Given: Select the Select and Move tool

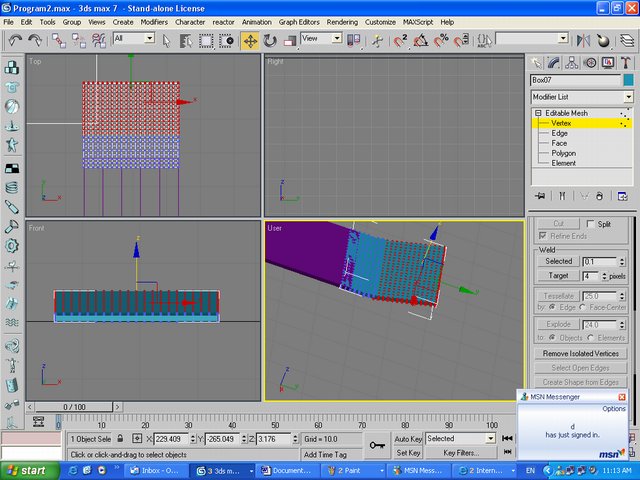Looking at the screenshot, I should [x=249, y=40].
